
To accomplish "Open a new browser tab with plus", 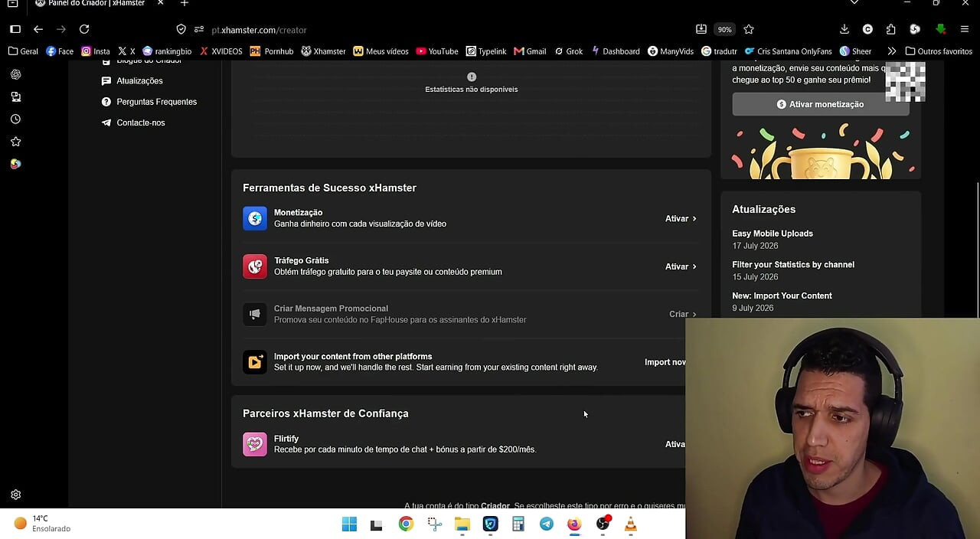I will pos(184,4).
